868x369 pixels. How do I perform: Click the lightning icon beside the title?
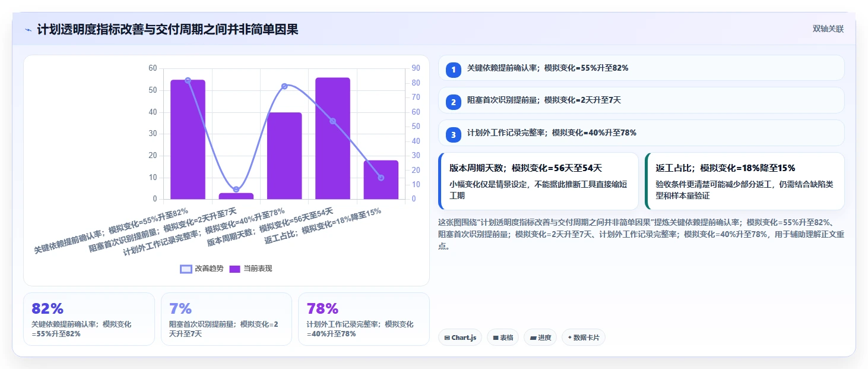point(28,29)
